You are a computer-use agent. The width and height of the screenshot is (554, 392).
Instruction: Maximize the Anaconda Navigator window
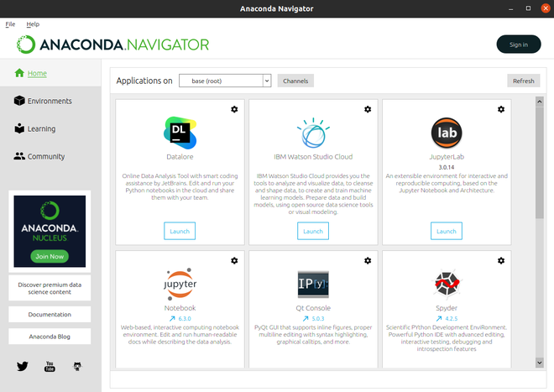528,8
